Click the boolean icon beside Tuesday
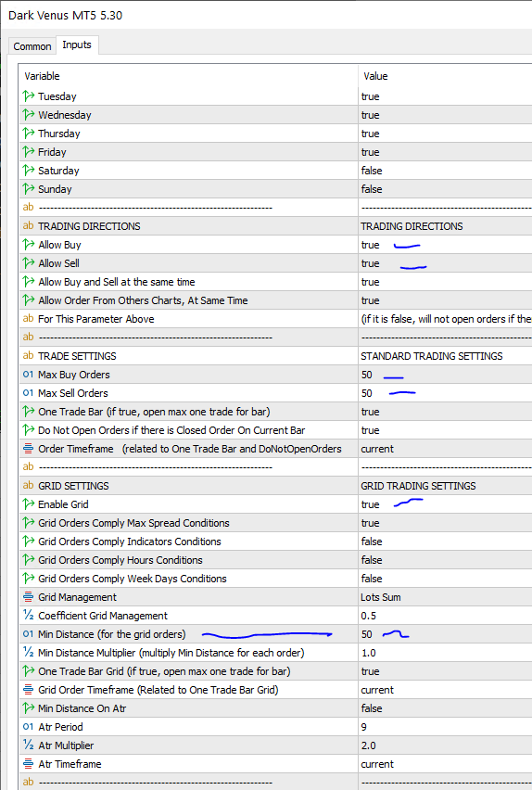This screenshot has height=790, width=532. (28, 96)
